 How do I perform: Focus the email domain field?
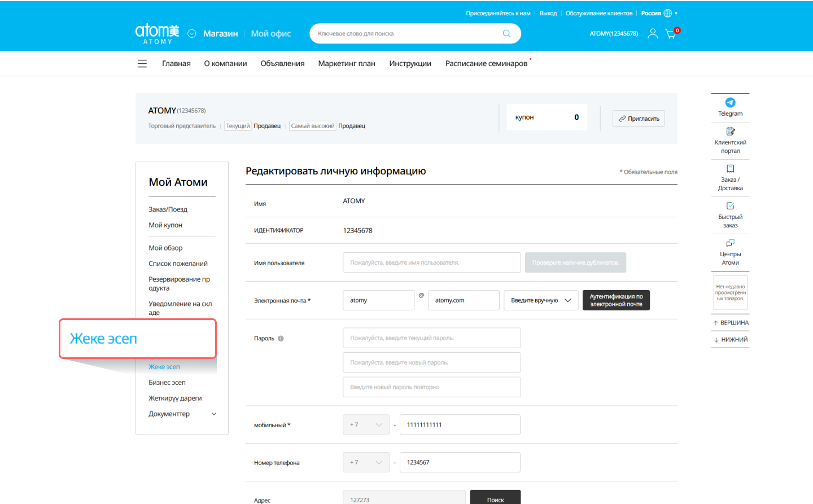pyautogui.click(x=464, y=300)
